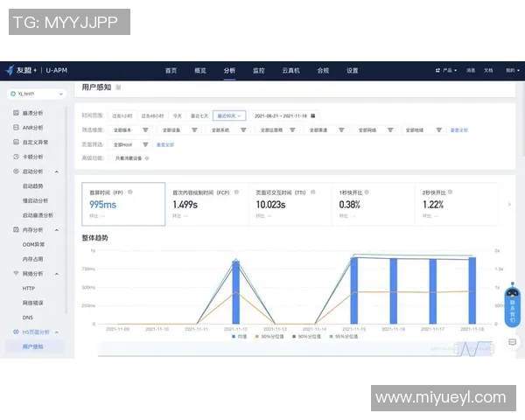Open the 设置 nav tab
Screen dimensions: 525x420
click(x=353, y=70)
